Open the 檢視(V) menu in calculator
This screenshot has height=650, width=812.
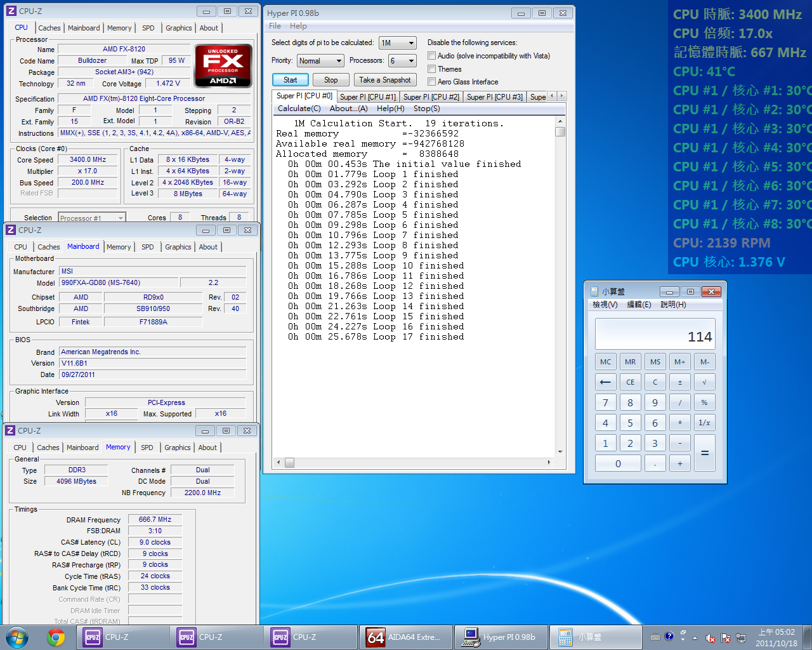(605, 305)
